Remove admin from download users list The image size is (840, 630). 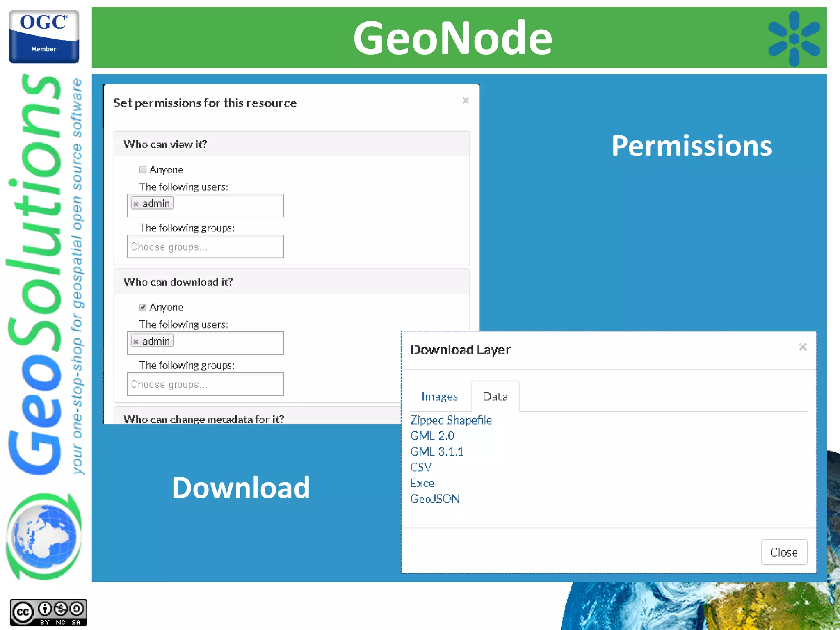[136, 341]
